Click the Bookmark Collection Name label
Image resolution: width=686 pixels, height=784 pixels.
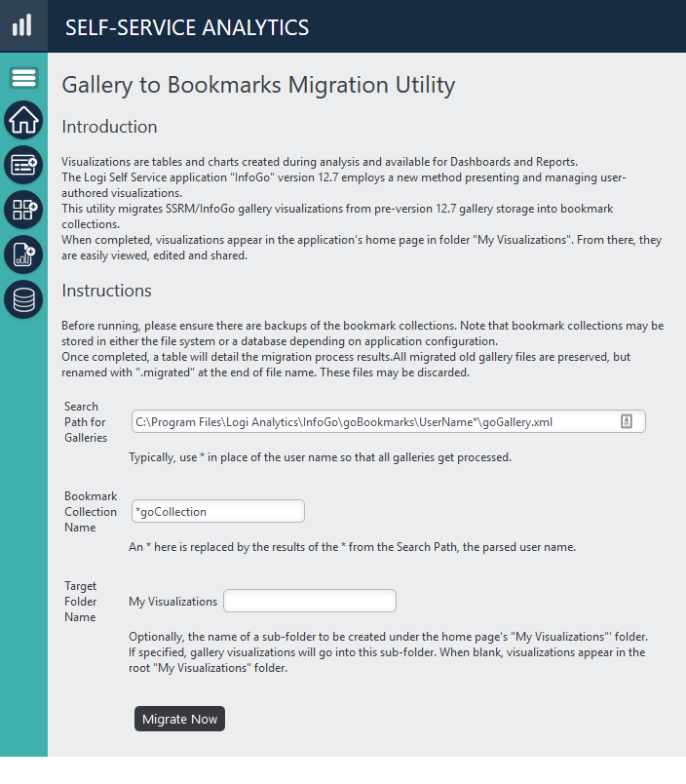pyautogui.click(x=91, y=512)
